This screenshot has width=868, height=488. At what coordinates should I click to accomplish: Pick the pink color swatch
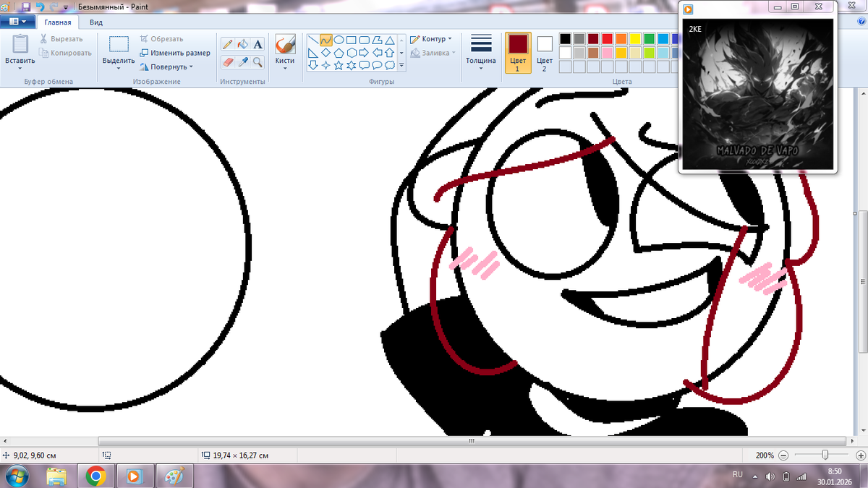point(608,53)
